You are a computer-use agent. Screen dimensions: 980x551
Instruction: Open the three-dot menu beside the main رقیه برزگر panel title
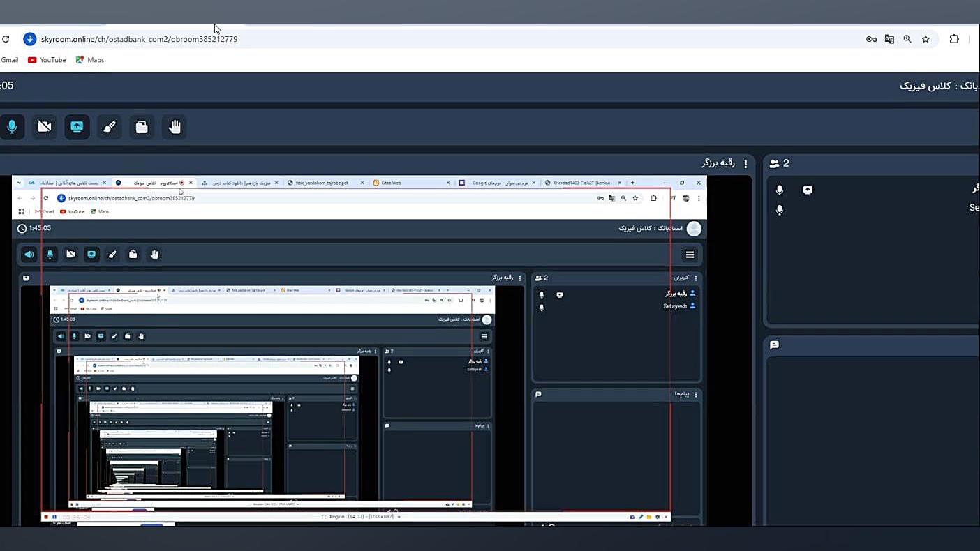pos(745,164)
